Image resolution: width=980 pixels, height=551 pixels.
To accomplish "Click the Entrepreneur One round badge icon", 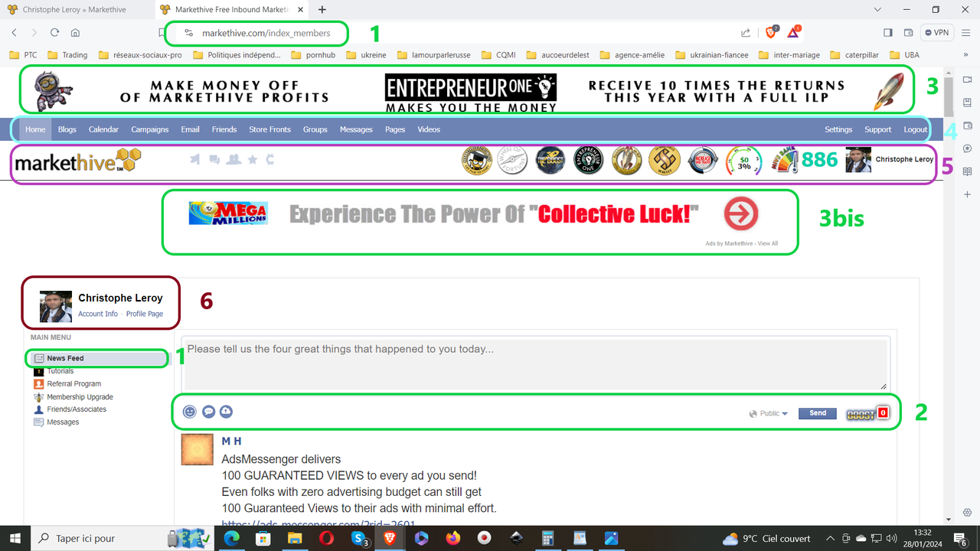I will (x=589, y=160).
